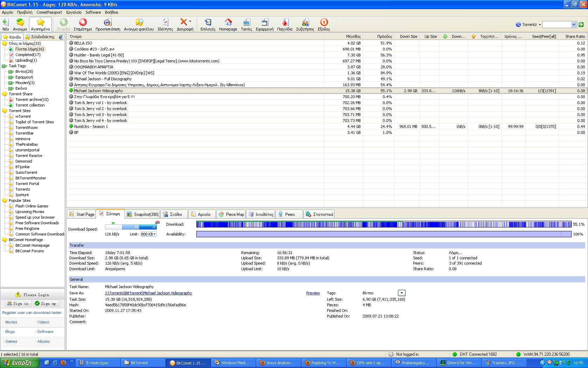Image resolution: width=588 pixels, height=368 pixels.
Task: Switch to the Piece Map tab
Action: [x=231, y=214]
